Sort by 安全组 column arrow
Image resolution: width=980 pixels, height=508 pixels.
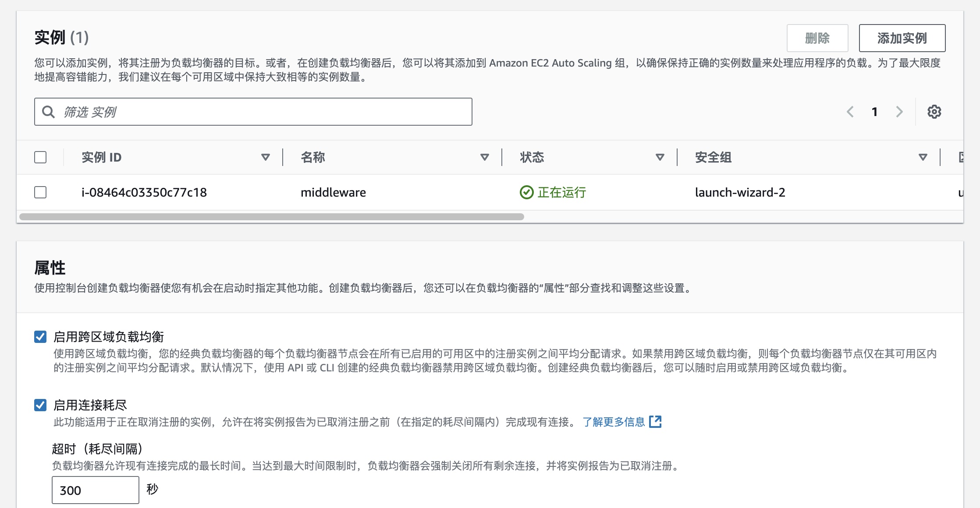point(923,157)
